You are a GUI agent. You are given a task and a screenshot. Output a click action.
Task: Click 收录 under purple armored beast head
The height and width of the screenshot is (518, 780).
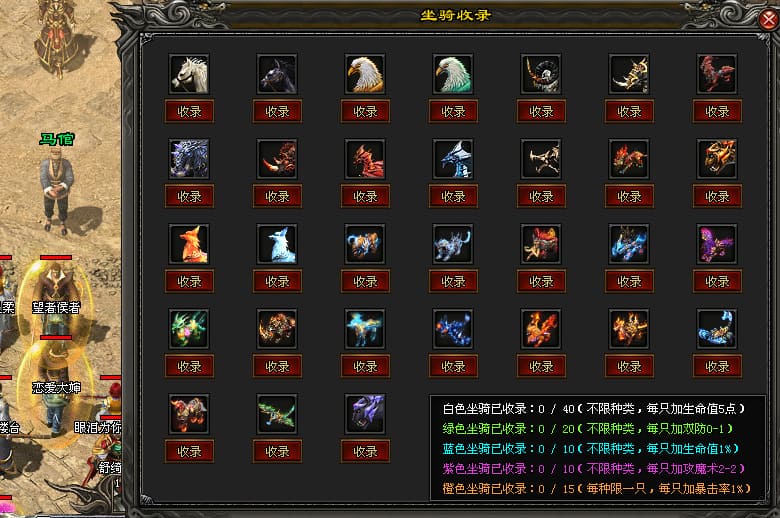(366, 451)
